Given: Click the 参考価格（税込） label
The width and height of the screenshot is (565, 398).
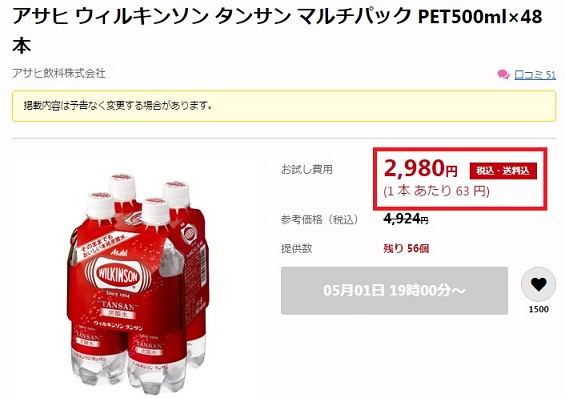Looking at the screenshot, I should [x=320, y=219].
